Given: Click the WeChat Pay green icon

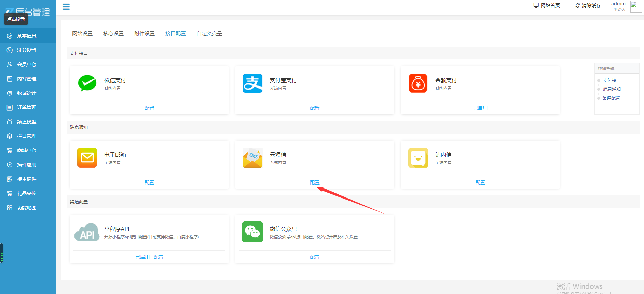Looking at the screenshot, I should (x=87, y=83).
